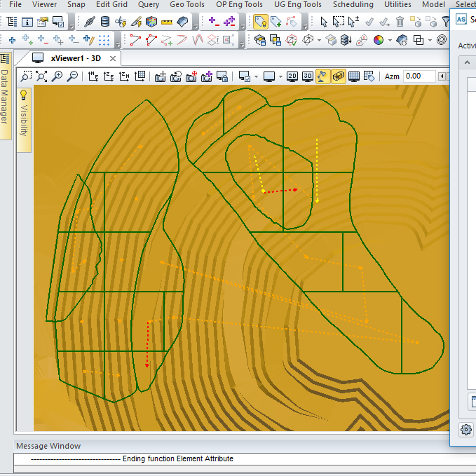
Task: Click the blue plus with pencil icon
Action: point(89,40)
